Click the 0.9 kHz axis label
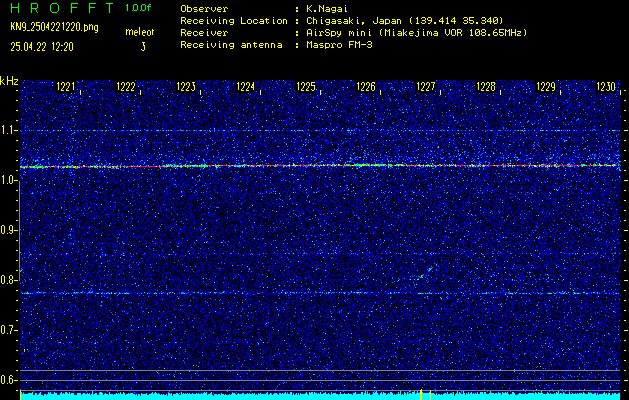This screenshot has height=400, width=629. 8,230
